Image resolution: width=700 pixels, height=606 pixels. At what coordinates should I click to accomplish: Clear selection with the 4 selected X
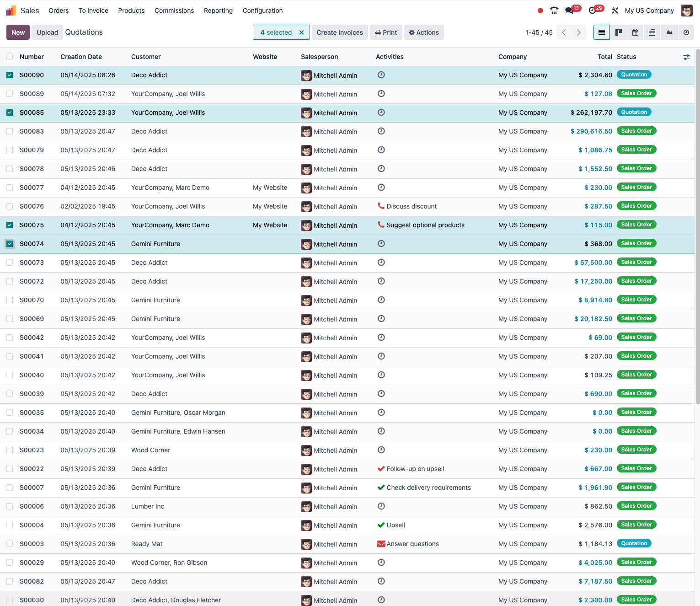coord(301,32)
